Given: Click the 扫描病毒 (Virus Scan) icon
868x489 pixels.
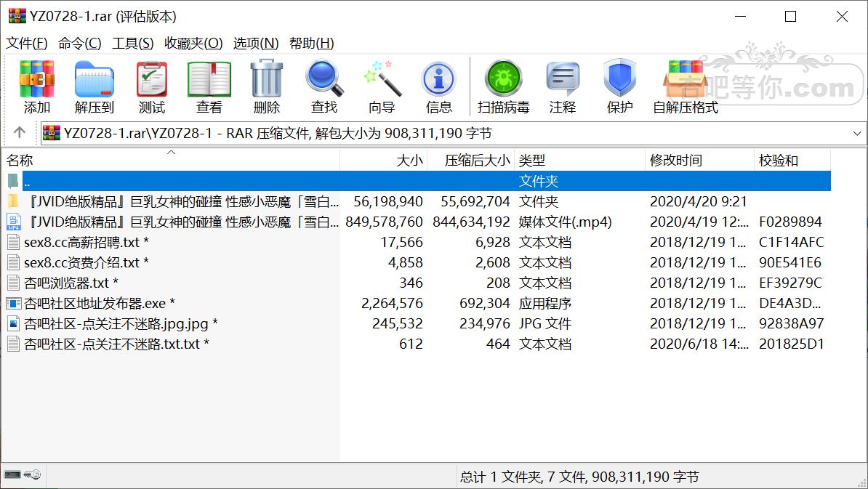Looking at the screenshot, I should (504, 79).
